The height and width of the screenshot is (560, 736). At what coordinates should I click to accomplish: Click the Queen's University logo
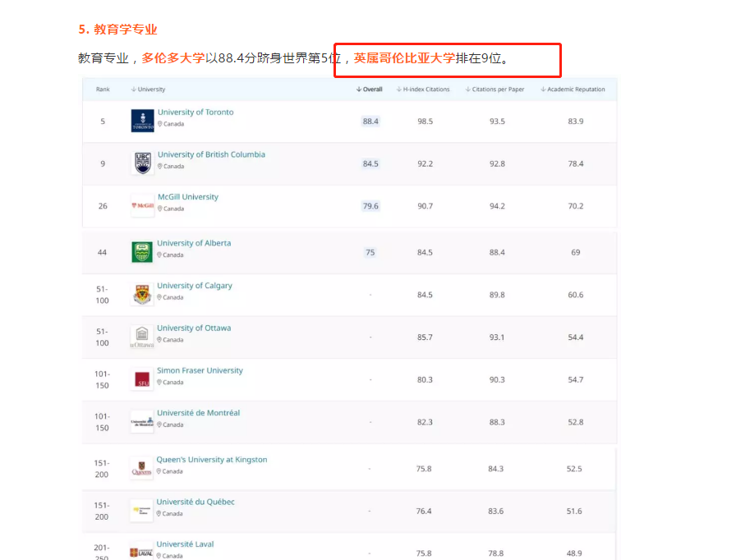click(142, 468)
